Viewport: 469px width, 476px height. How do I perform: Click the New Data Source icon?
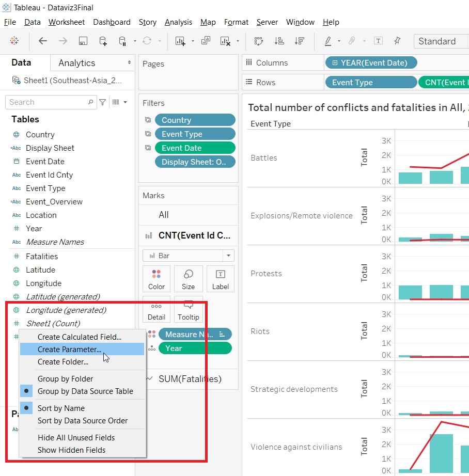(103, 41)
